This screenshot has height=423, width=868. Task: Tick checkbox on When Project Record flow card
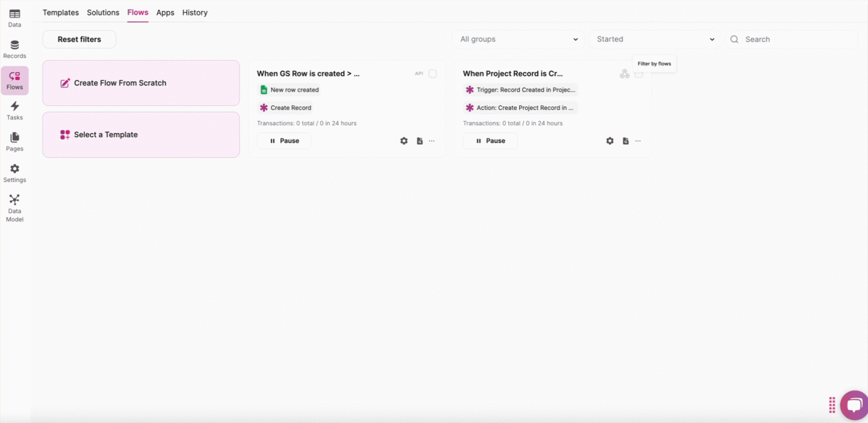pos(639,75)
